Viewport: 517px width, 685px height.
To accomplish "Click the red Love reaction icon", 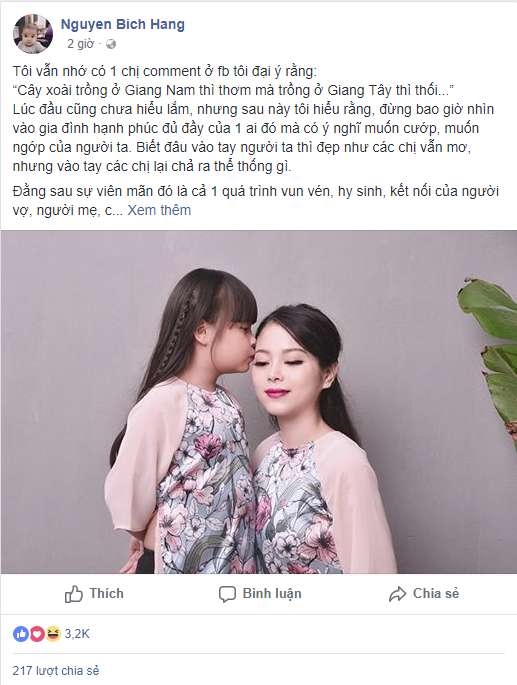I will (x=37, y=633).
